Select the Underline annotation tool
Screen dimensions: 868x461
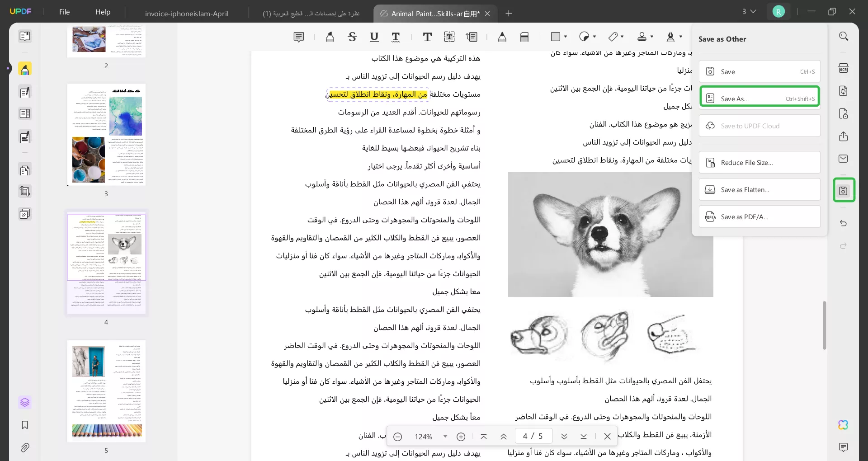coord(374,37)
